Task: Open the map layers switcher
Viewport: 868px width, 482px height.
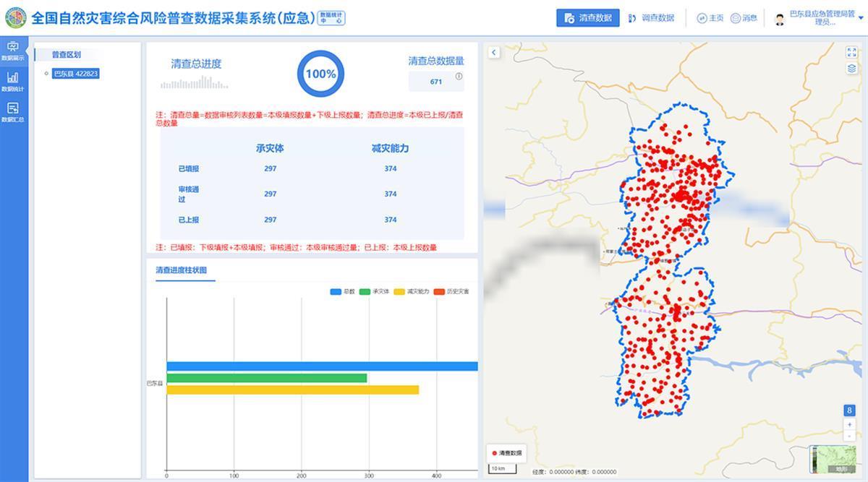Action: point(851,68)
